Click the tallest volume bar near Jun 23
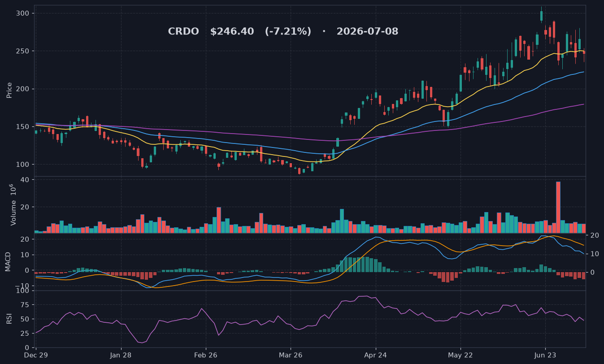 click(558, 207)
